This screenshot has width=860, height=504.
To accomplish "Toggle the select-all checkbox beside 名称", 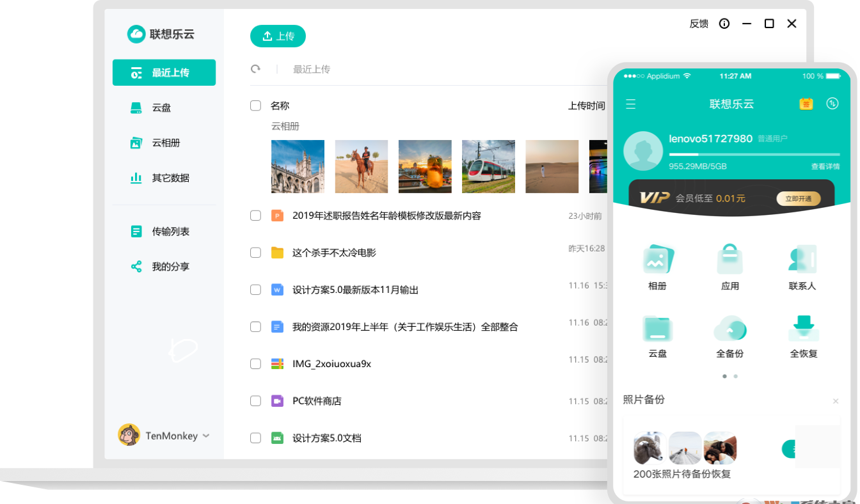I will pyautogui.click(x=255, y=106).
